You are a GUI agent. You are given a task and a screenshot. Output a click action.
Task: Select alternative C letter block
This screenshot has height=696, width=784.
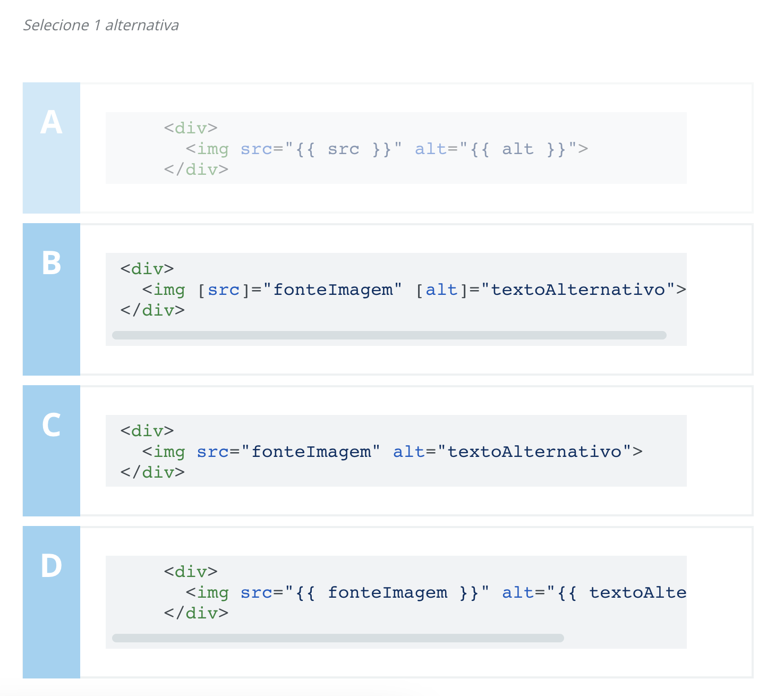click(52, 451)
